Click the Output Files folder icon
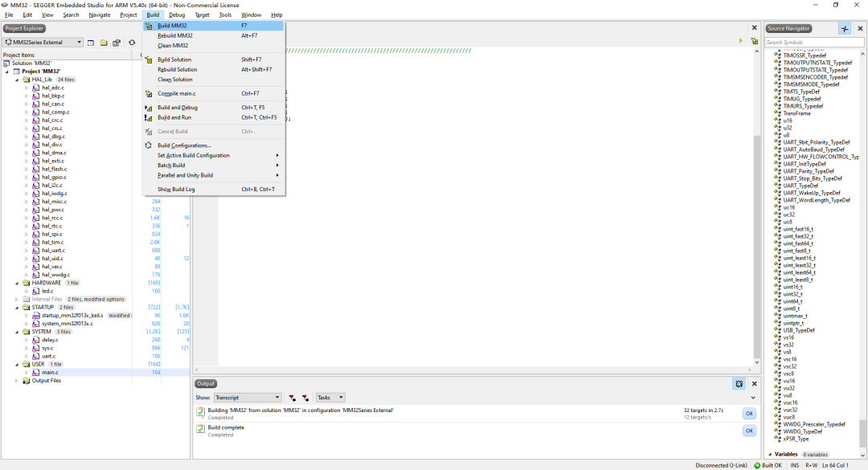The width and height of the screenshot is (868, 470). pos(26,381)
